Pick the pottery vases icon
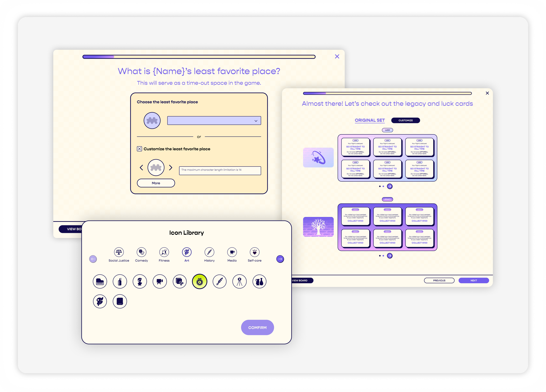 tap(259, 281)
